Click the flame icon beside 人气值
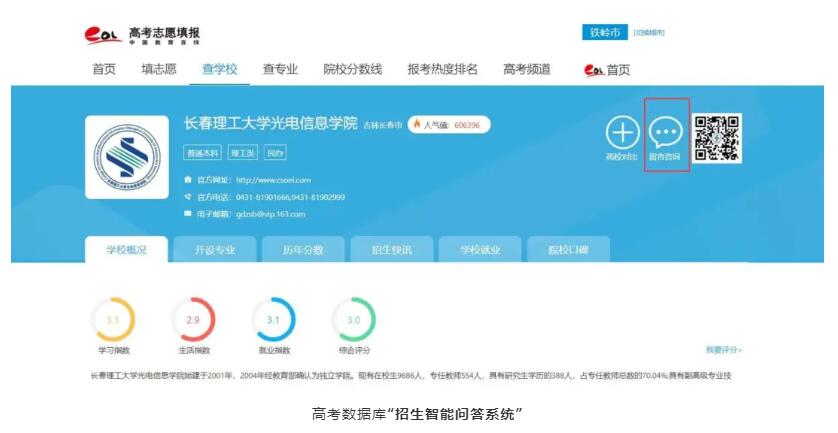This screenshot has height=433, width=838. (x=417, y=125)
